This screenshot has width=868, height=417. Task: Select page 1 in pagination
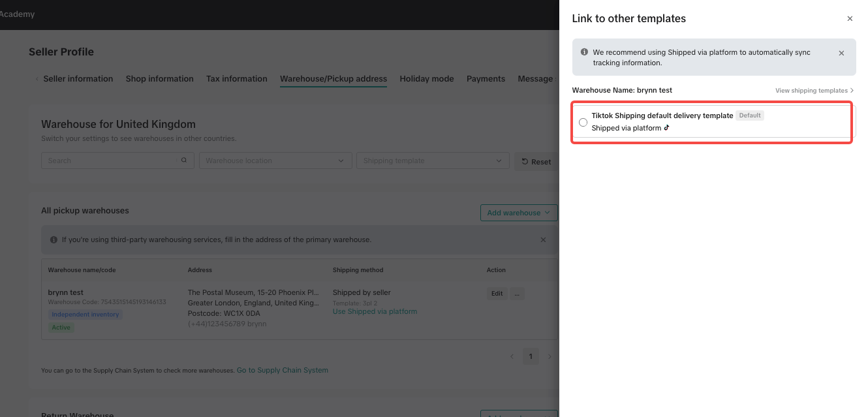(531, 356)
